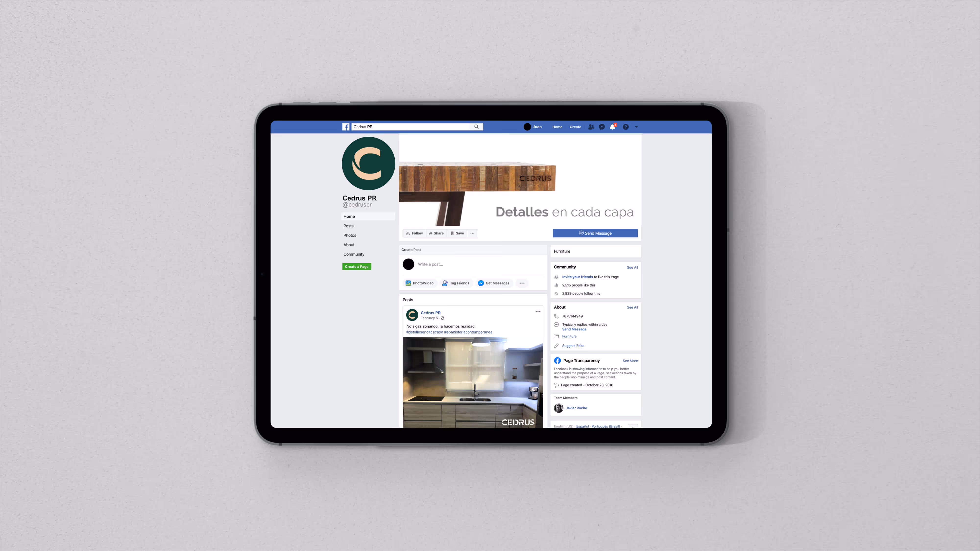The height and width of the screenshot is (551, 980).
Task: Toggle Save for this page
Action: pos(457,234)
